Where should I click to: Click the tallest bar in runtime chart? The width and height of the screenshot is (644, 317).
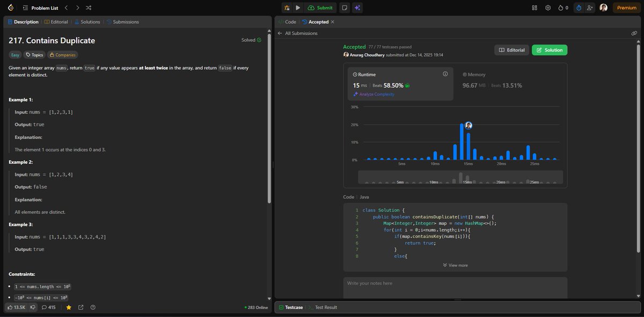tap(462, 142)
